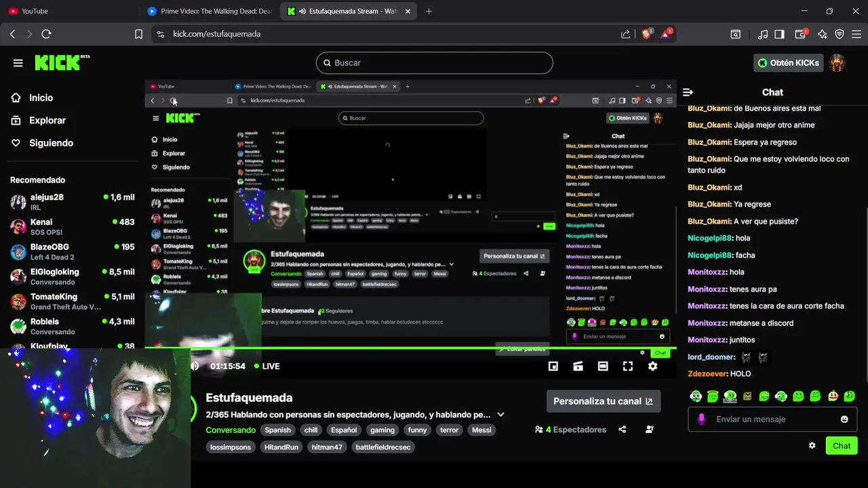
Task: Open the Brave VPN shield icon
Action: tap(839, 34)
